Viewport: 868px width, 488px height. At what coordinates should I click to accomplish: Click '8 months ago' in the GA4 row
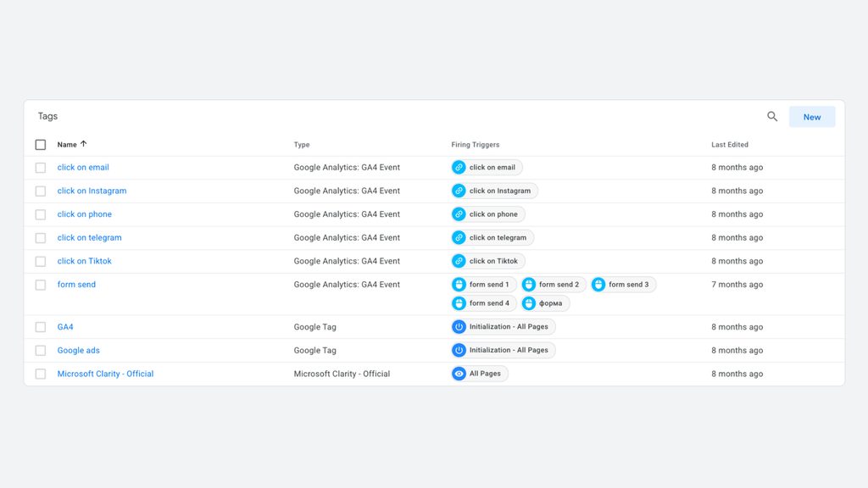tap(737, 327)
